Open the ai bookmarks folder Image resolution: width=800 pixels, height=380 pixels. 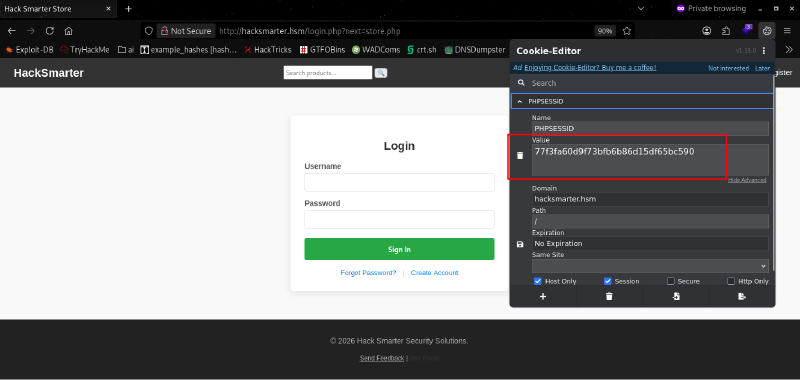(x=126, y=49)
